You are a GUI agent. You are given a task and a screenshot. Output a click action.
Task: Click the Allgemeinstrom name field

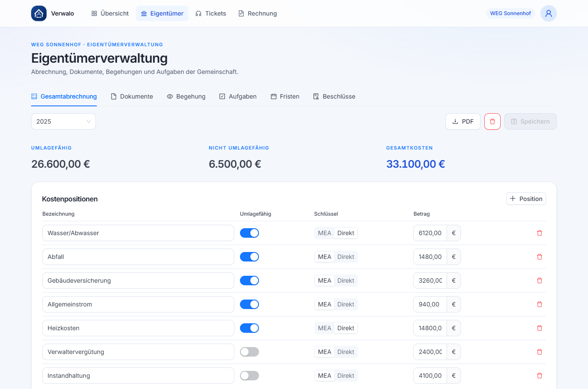pyautogui.click(x=138, y=304)
